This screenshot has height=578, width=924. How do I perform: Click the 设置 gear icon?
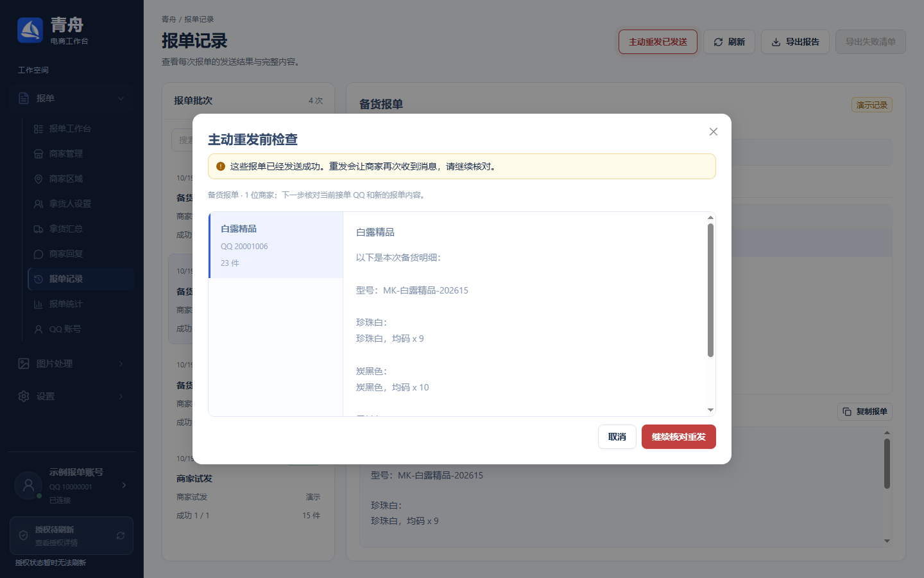[24, 396]
